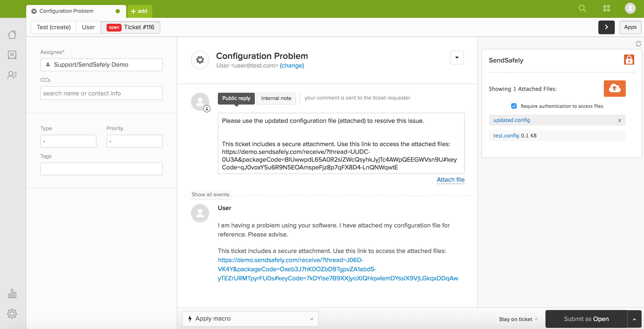The height and width of the screenshot is (329, 644).
Task: Open the Views list icon in sidebar
Action: point(12,55)
